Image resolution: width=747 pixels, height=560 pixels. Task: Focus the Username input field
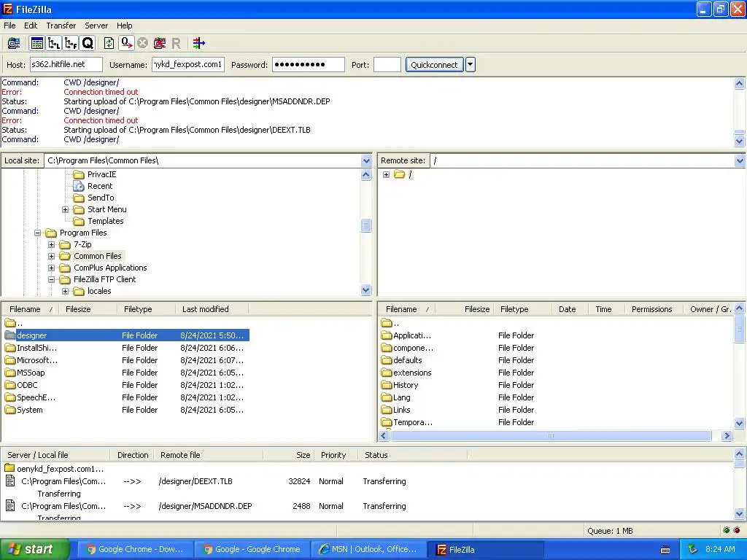pos(188,65)
